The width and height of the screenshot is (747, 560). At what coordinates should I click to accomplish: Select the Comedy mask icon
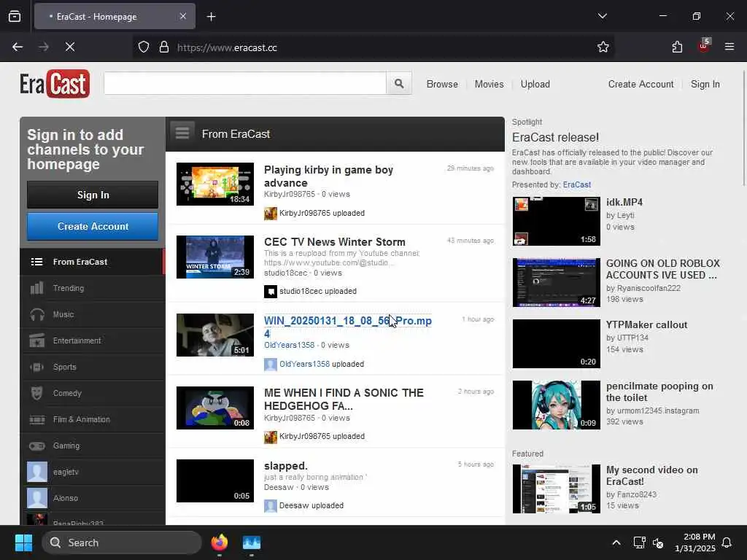(36, 393)
